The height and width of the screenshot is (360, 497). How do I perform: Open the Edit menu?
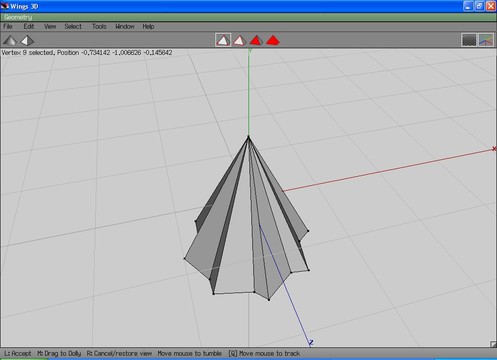29,26
